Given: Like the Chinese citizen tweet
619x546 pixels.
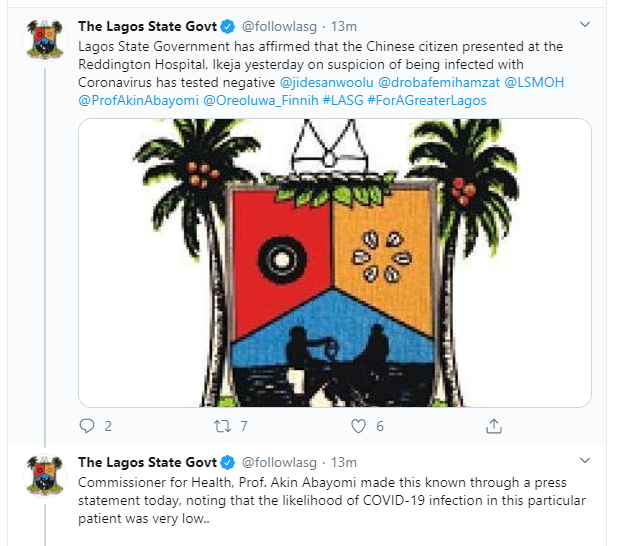Looking at the screenshot, I should coord(358,425).
